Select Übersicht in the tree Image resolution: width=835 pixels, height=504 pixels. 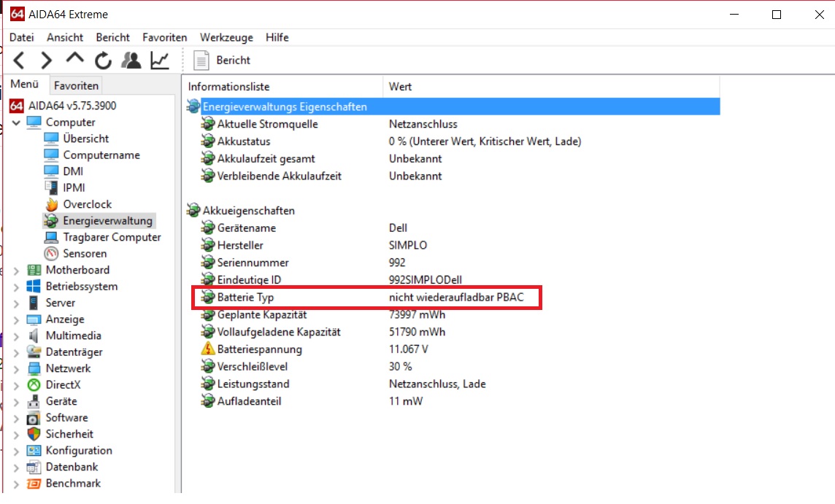pos(85,139)
